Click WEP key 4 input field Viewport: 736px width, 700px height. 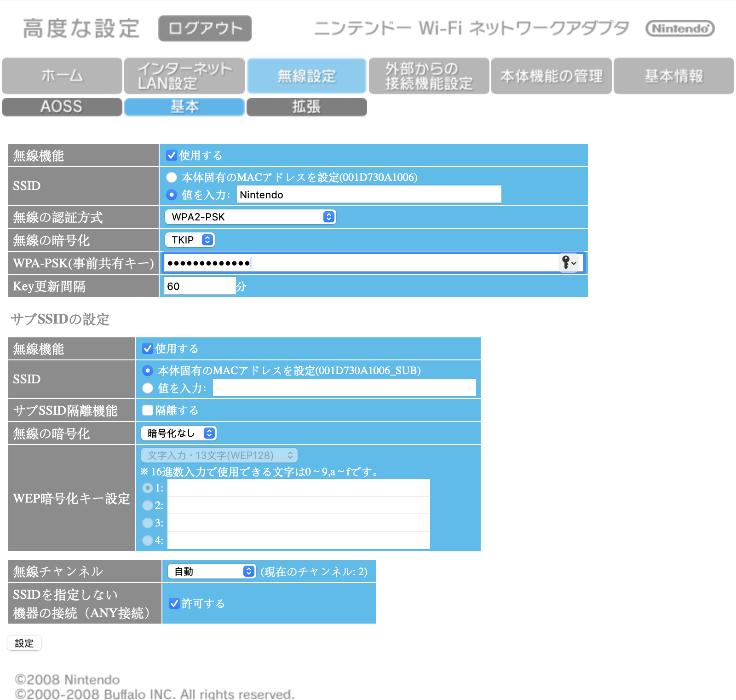coord(299,540)
